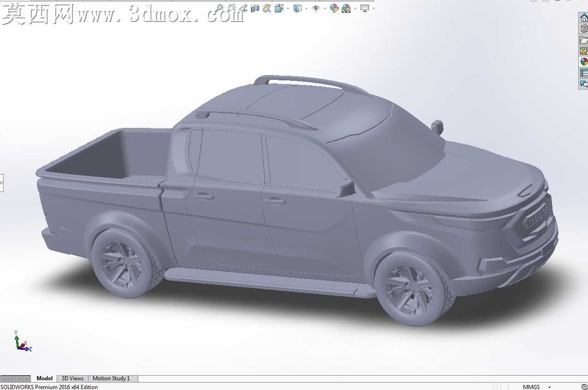Click the Edit Appearance icon

click(334, 8)
